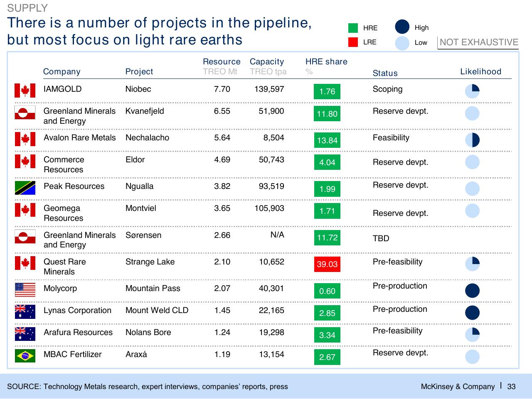Click the Mount Weld CLD project name

157,310
